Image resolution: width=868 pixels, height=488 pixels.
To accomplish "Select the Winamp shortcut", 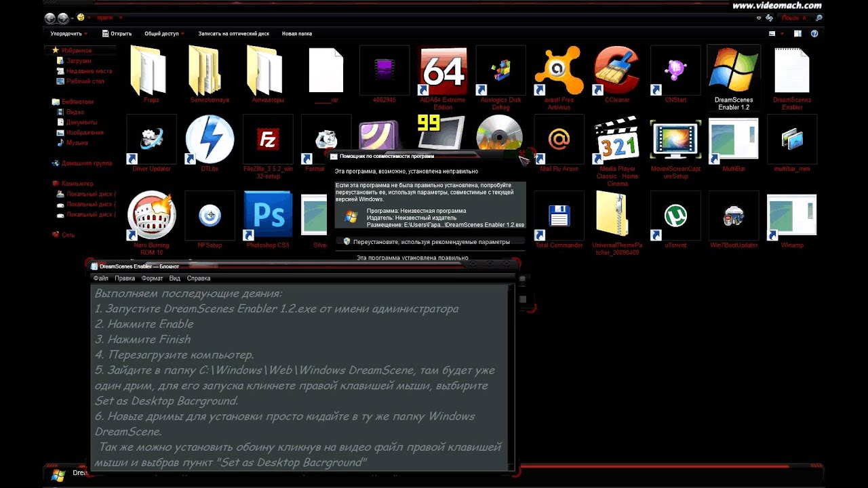I will (x=792, y=218).
